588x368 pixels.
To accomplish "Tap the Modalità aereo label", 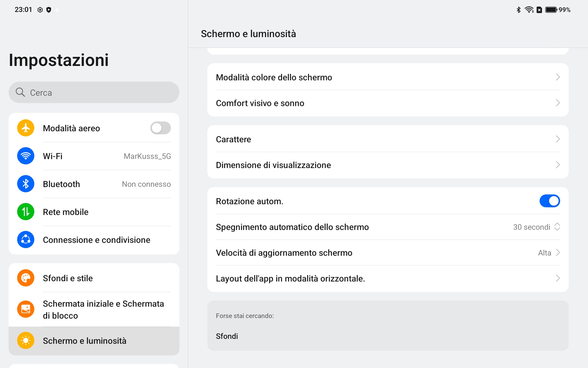I will [71, 128].
